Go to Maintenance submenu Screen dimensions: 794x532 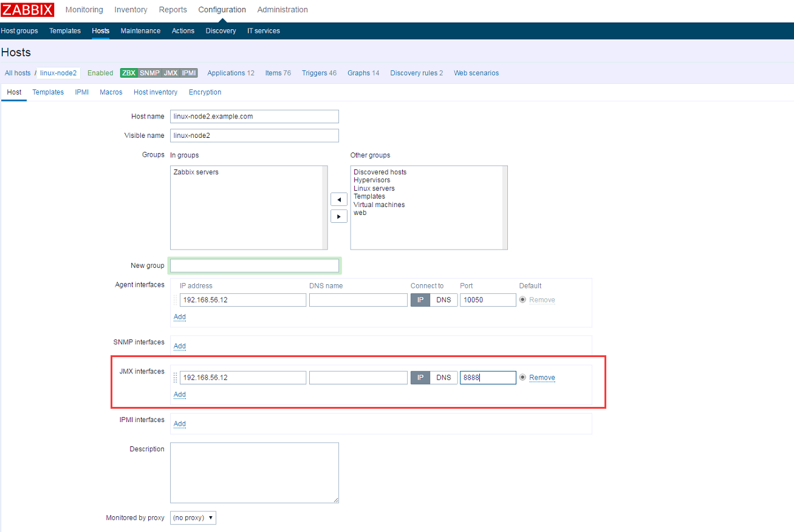(140, 31)
